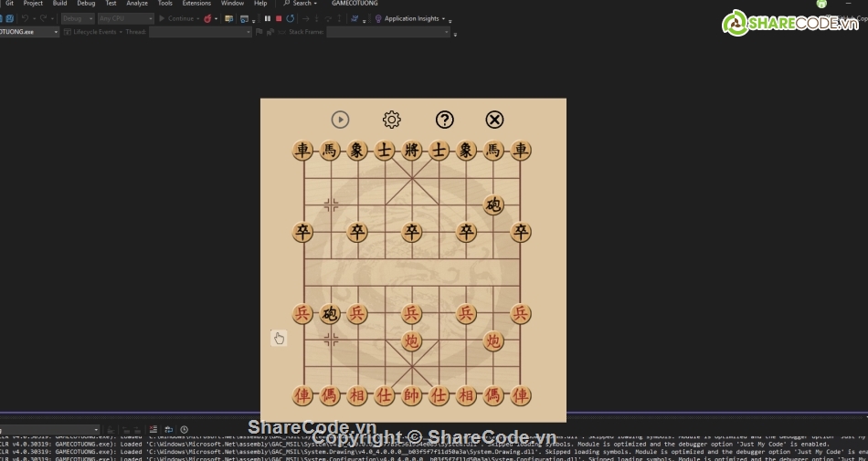Click the play button in the chess game
Screen dimensions: 868x461
pos(340,120)
